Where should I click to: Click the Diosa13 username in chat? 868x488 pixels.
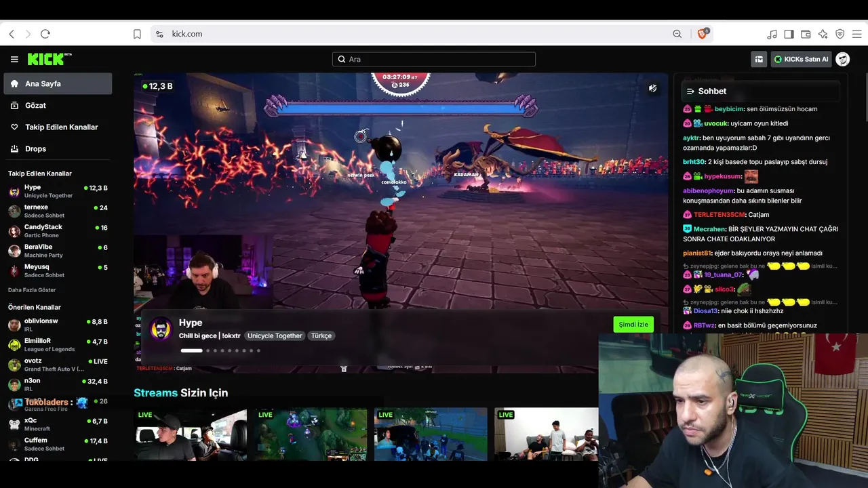[x=705, y=311]
